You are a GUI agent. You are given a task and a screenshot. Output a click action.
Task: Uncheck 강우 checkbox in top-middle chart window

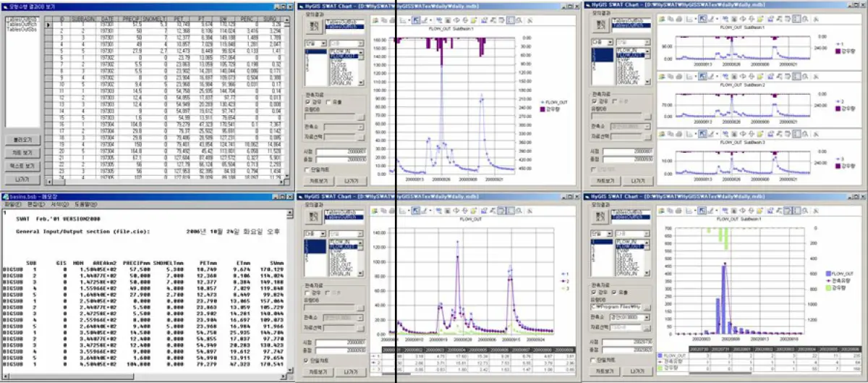(x=308, y=102)
